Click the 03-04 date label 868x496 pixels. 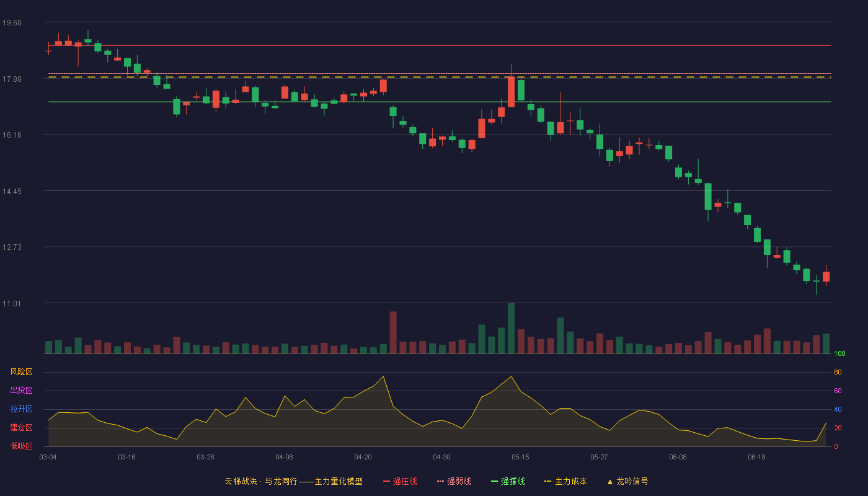[48, 457]
